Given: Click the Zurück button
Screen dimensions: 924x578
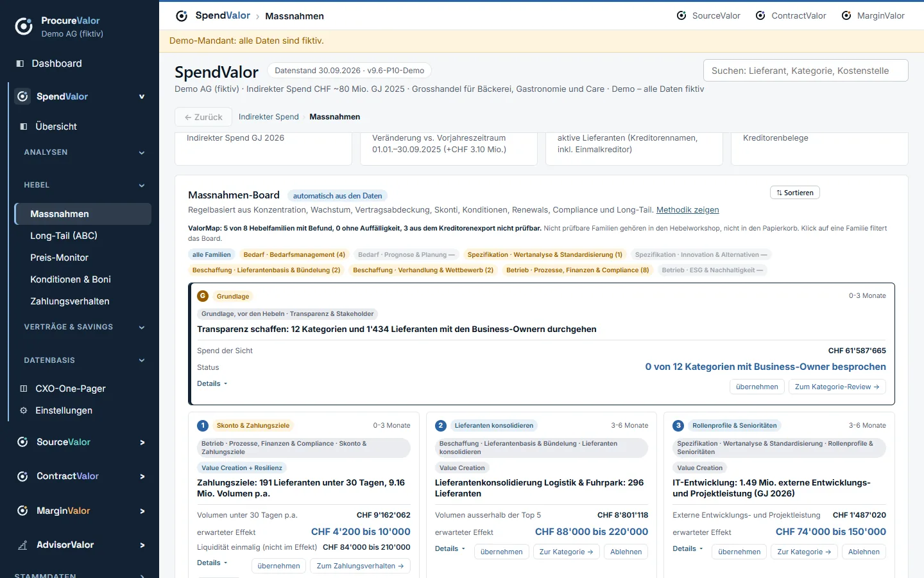Looking at the screenshot, I should click(x=203, y=117).
